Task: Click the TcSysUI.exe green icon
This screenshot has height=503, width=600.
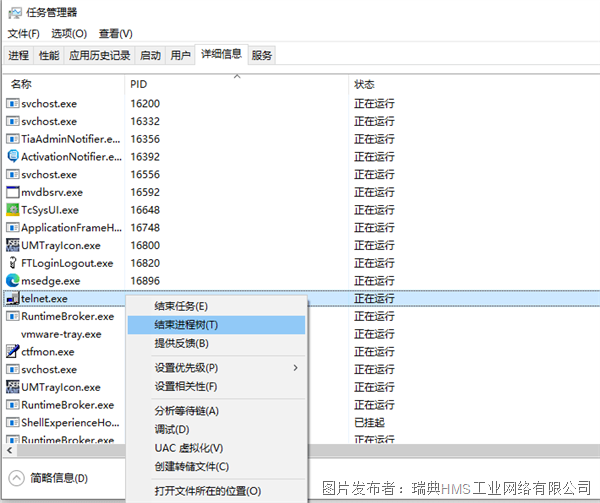Action: pos(13,210)
